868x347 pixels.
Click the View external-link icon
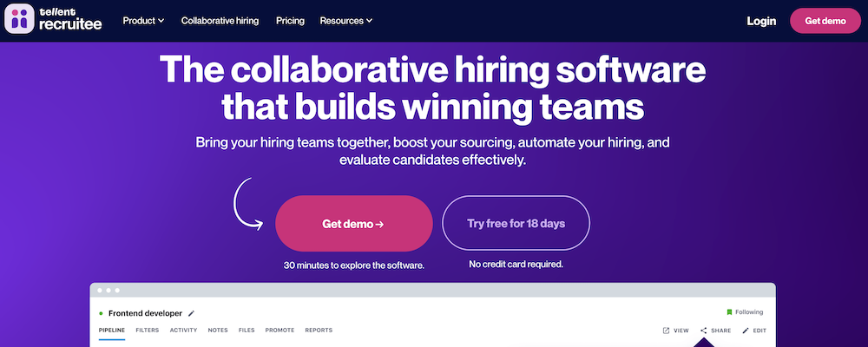click(x=666, y=331)
